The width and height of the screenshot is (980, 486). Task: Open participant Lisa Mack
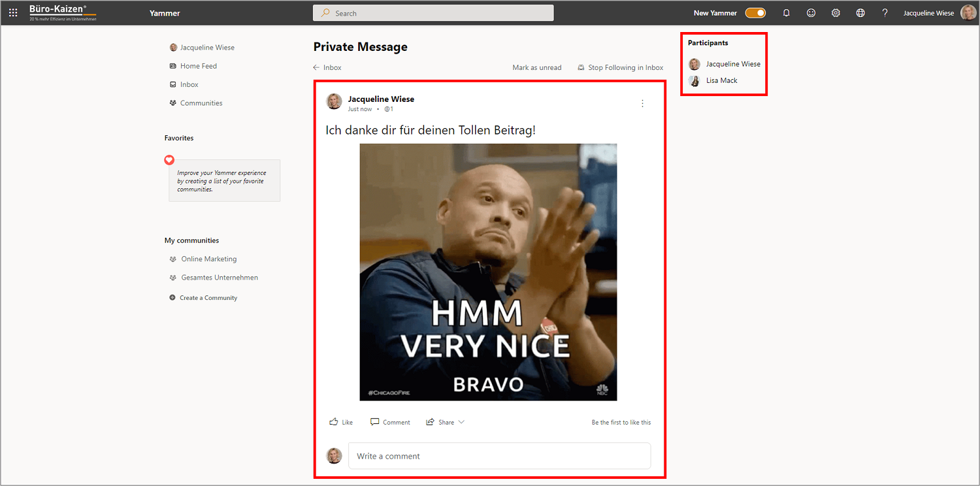pos(722,80)
